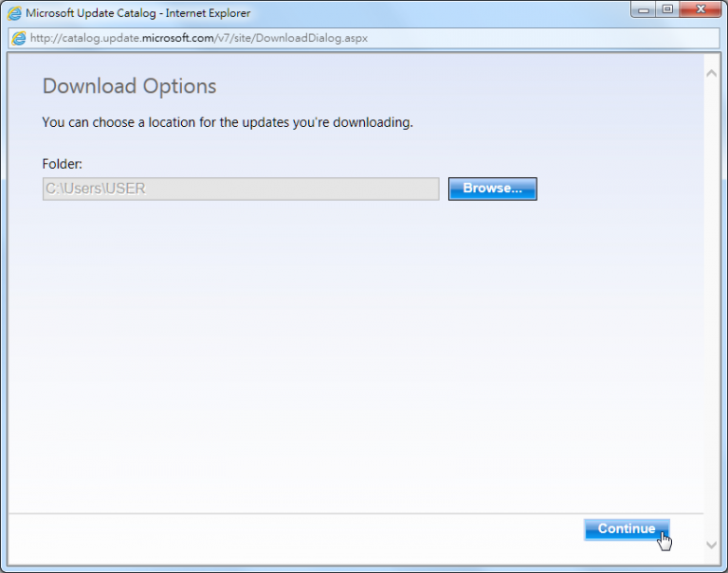The height and width of the screenshot is (573, 728).
Task: Click the Folder path input field
Action: coord(241,188)
